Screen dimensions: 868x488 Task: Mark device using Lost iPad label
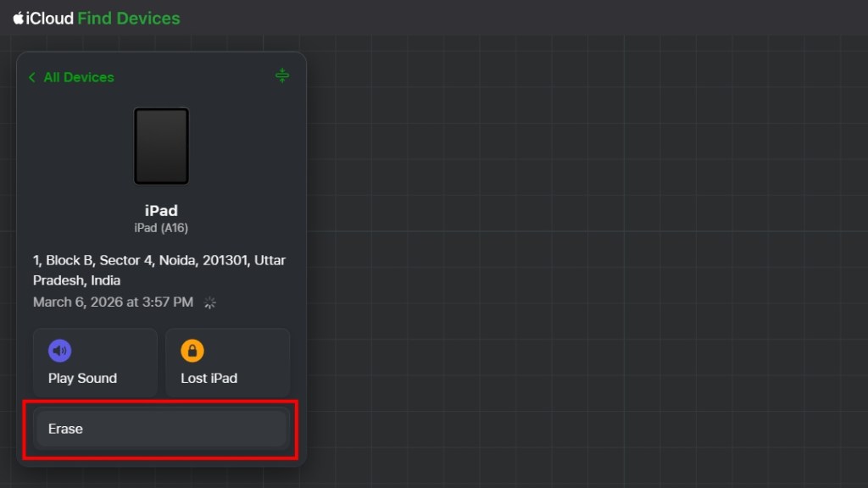209,379
